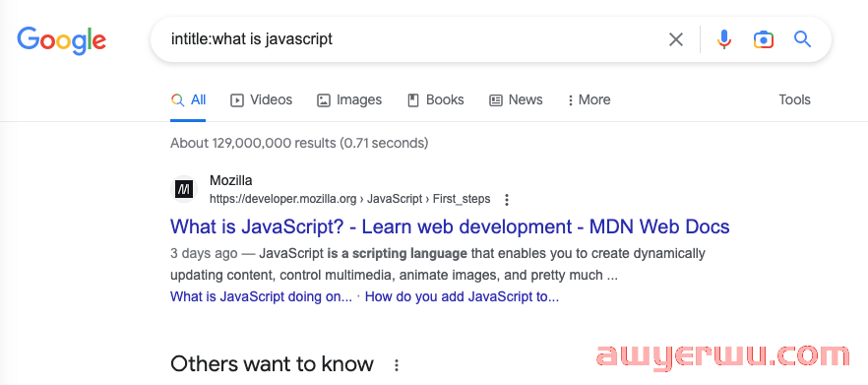Click the blue magnifier search button
Image resolution: width=868 pixels, height=385 pixels.
click(x=803, y=39)
